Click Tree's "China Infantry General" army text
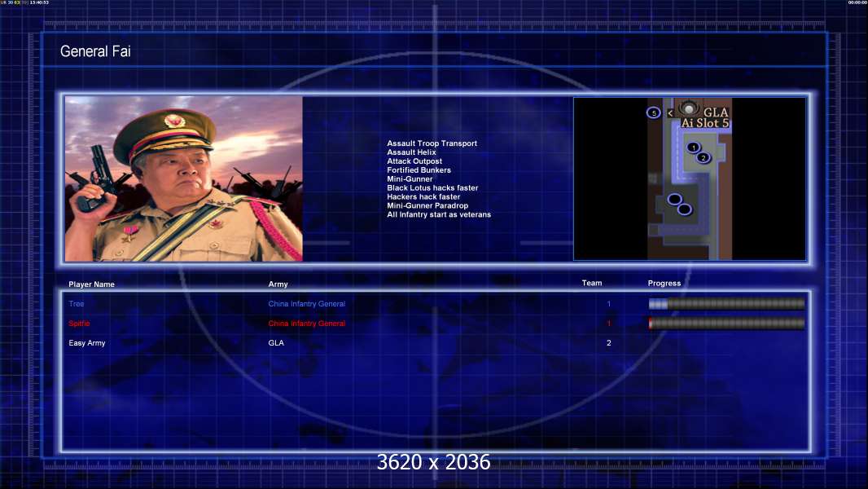The width and height of the screenshot is (868, 489). [x=307, y=303]
